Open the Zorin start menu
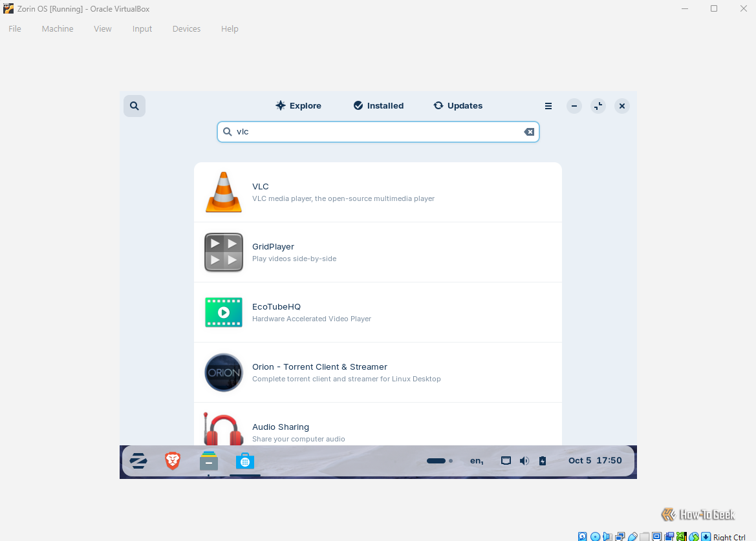Image resolution: width=756 pixels, height=541 pixels. [138, 461]
